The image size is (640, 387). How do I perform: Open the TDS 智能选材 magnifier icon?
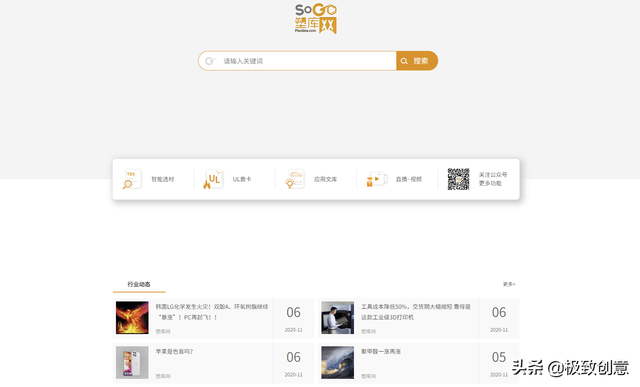click(x=132, y=179)
